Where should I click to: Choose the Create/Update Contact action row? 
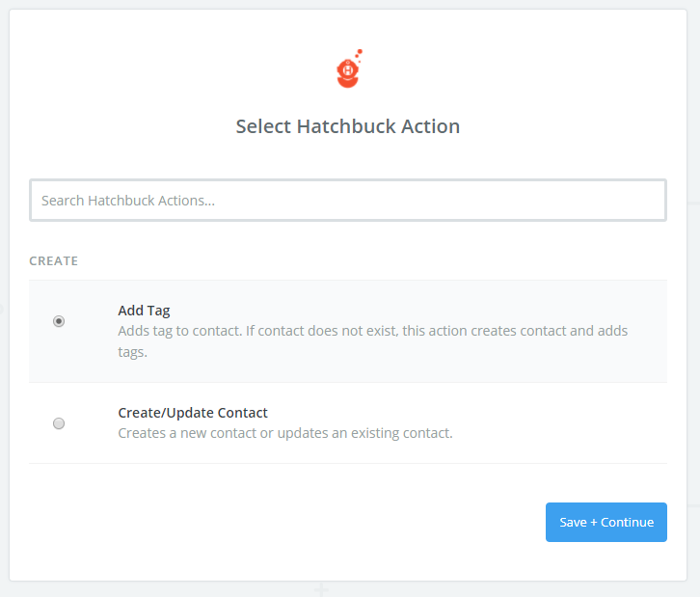348,422
